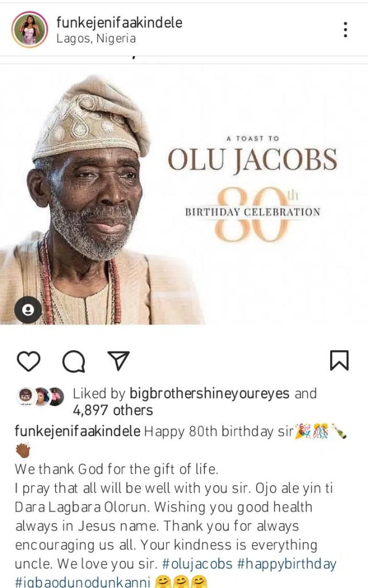
Task: View the 4,897 others likes list
Action: pyautogui.click(x=113, y=410)
